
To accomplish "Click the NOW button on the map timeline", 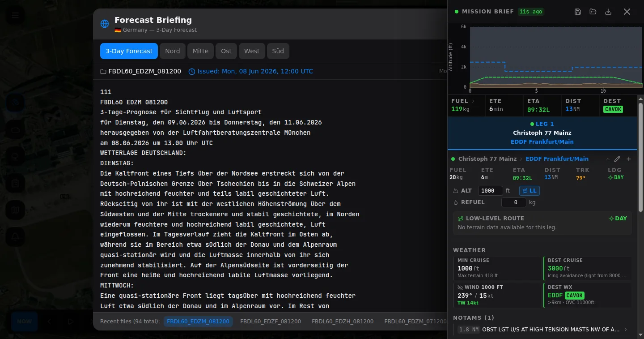I will click(25, 321).
